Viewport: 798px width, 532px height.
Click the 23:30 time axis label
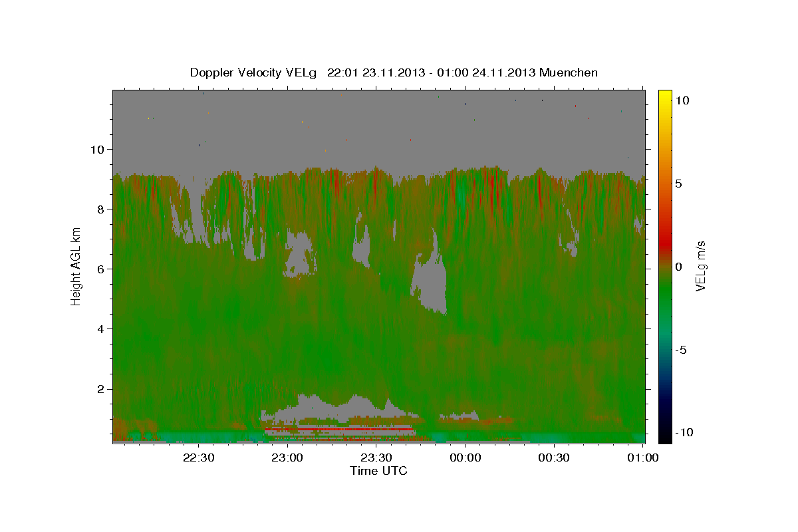point(376,458)
